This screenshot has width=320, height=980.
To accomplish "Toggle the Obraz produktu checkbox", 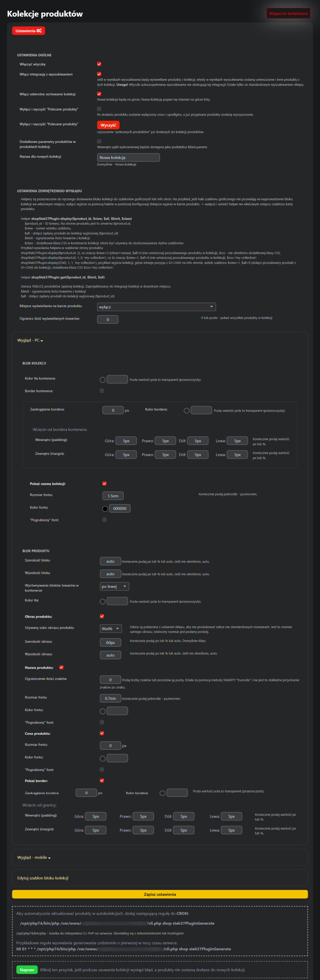I will point(102,616).
